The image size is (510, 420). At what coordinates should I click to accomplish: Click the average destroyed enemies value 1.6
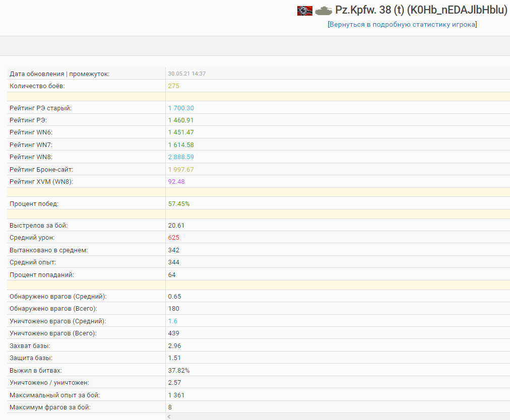click(x=172, y=321)
